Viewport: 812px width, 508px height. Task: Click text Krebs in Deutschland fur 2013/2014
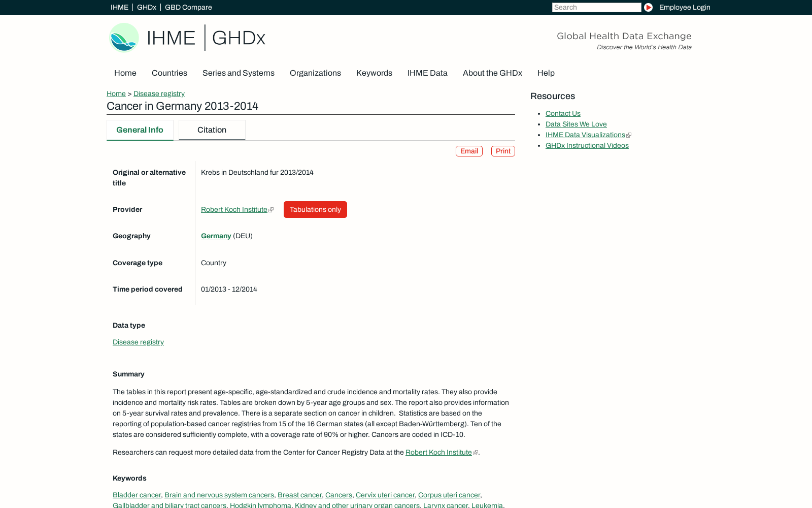(257, 172)
